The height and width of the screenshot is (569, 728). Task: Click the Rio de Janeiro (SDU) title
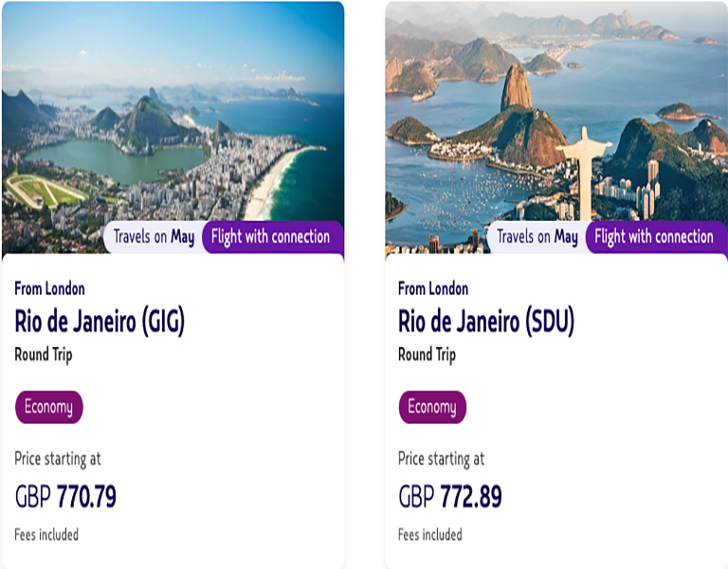486,322
